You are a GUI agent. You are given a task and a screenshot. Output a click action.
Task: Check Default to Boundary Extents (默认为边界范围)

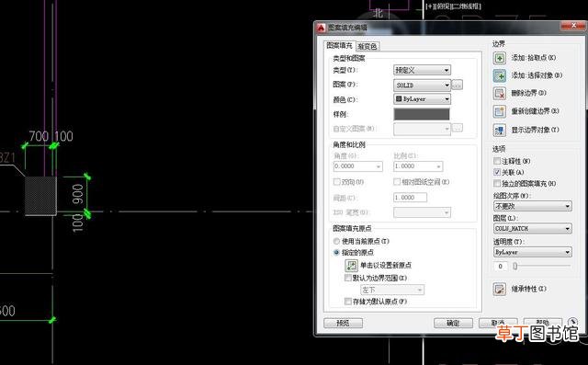(x=347, y=278)
